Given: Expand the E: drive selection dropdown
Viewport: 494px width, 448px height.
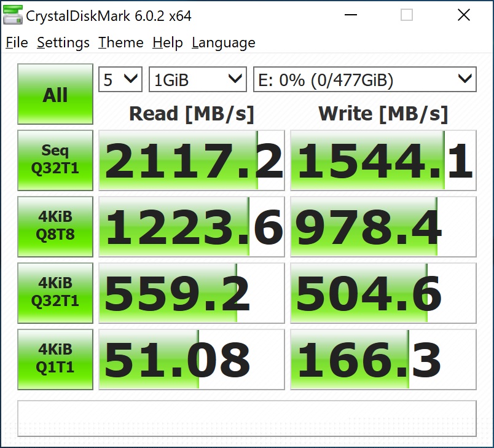Looking at the screenshot, I should (365, 79).
